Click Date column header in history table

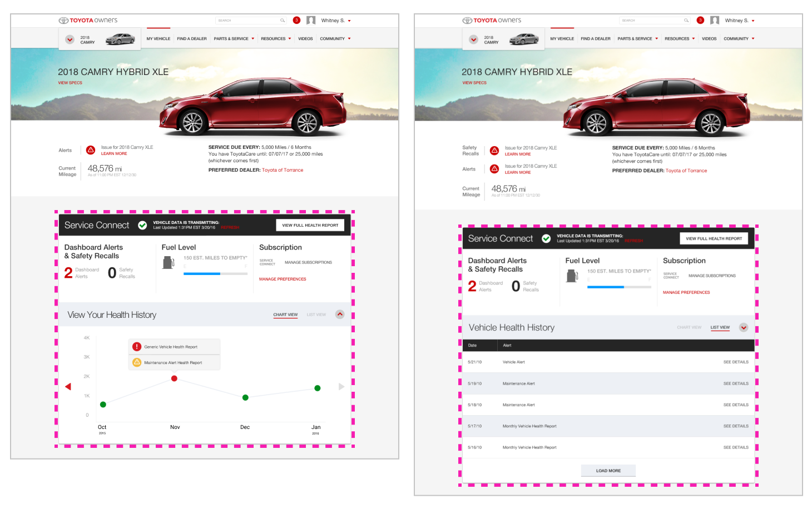click(x=472, y=345)
